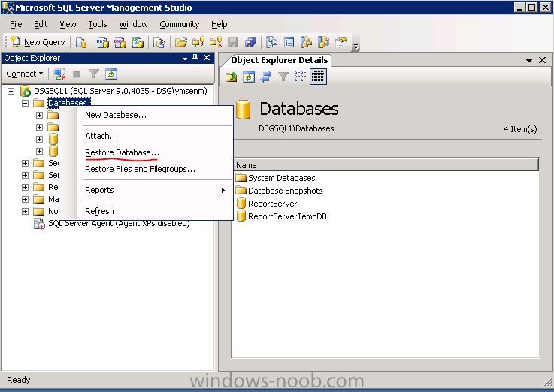Image resolution: width=554 pixels, height=392 pixels.
Task: Click the DMX Query icon
Action: click(120, 42)
